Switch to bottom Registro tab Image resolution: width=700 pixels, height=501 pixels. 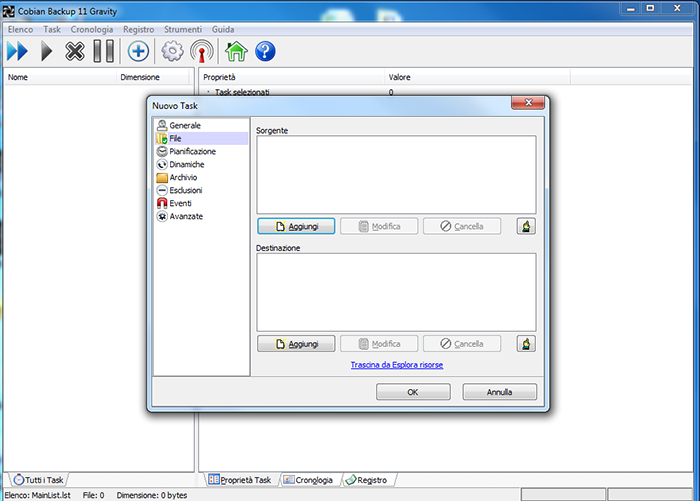pyautogui.click(x=367, y=480)
